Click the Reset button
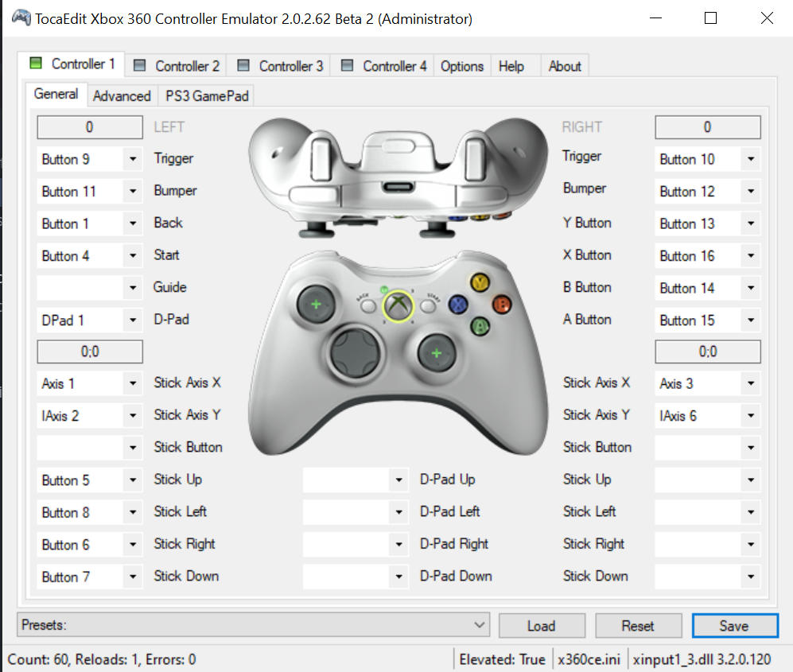Viewport: 793px width, 672px height. (638, 626)
